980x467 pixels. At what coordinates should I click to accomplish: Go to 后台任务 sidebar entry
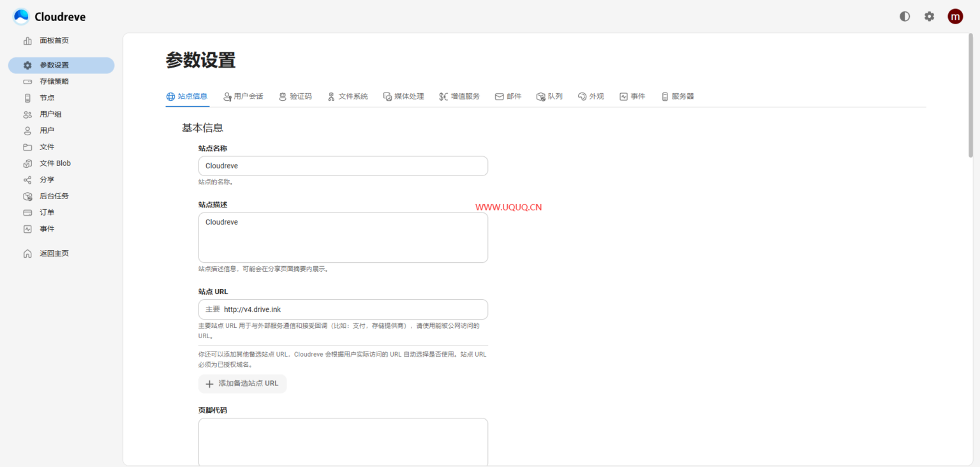click(x=61, y=196)
